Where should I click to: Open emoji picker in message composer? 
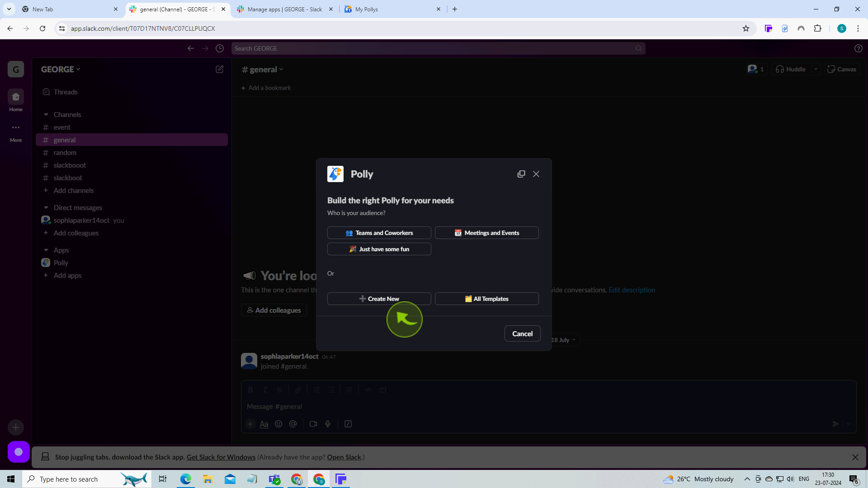[278, 424]
